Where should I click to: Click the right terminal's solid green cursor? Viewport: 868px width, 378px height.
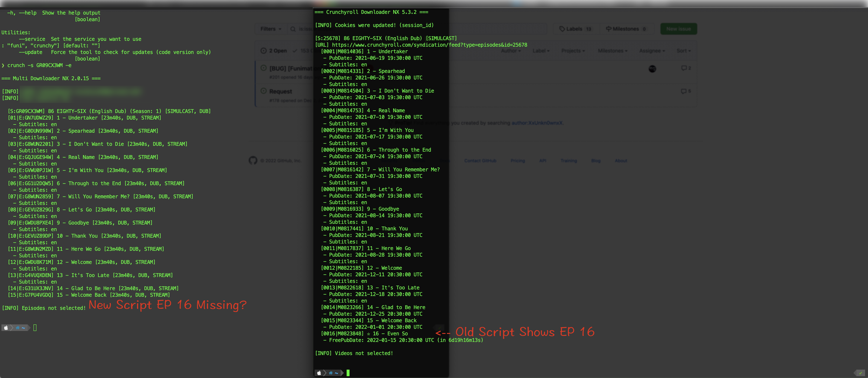coord(348,373)
